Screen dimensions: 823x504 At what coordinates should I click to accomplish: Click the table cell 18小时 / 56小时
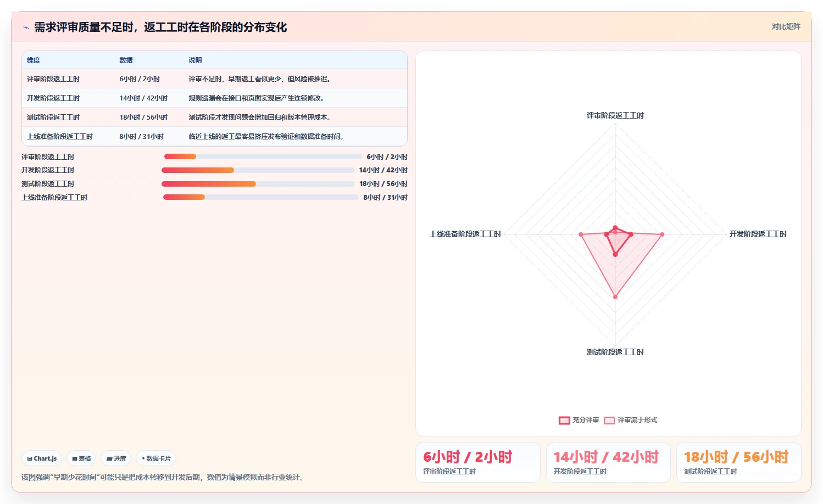coord(143,117)
